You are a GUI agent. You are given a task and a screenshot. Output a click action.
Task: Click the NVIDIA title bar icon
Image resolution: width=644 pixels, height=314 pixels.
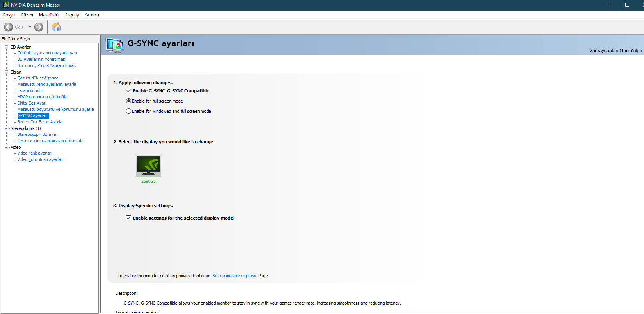(5, 5)
